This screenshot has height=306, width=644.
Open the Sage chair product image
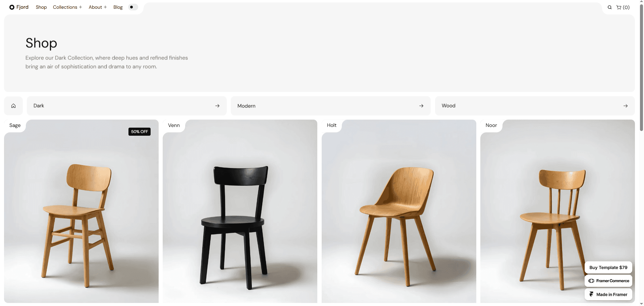pyautogui.click(x=81, y=212)
